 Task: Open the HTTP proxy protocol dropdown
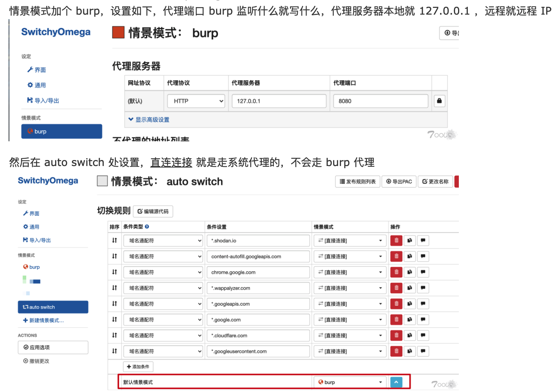[196, 101]
